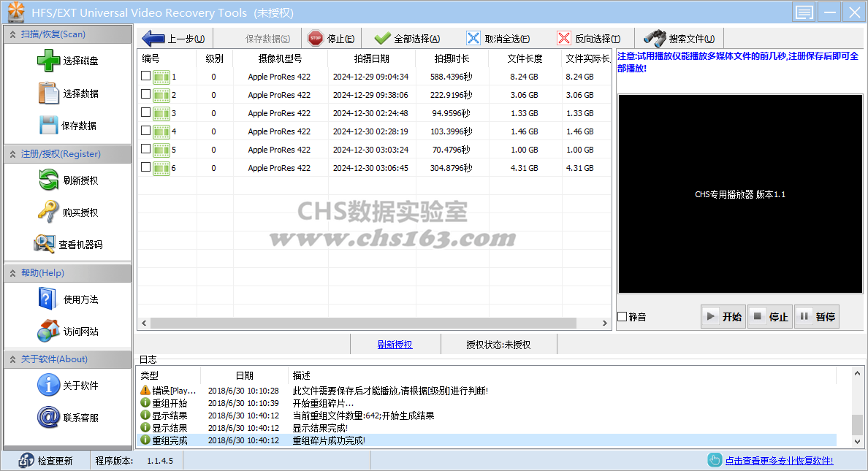
Task: Sort by 摄像机型号 column header
Action: point(280,58)
